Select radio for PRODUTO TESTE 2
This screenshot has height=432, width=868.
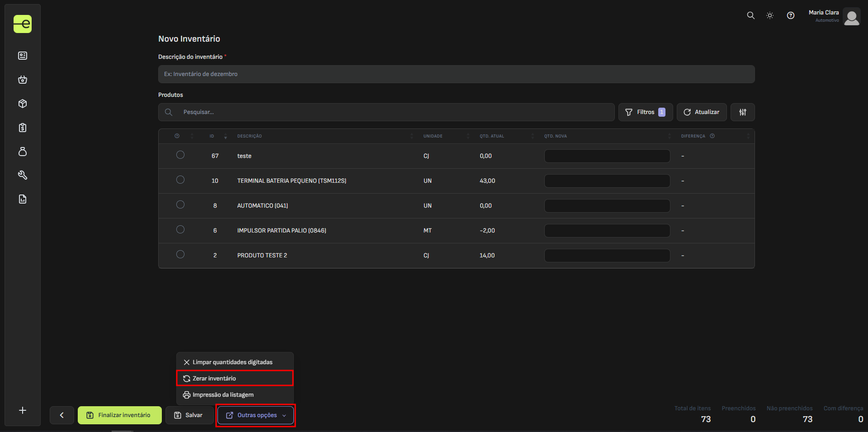pyautogui.click(x=180, y=255)
